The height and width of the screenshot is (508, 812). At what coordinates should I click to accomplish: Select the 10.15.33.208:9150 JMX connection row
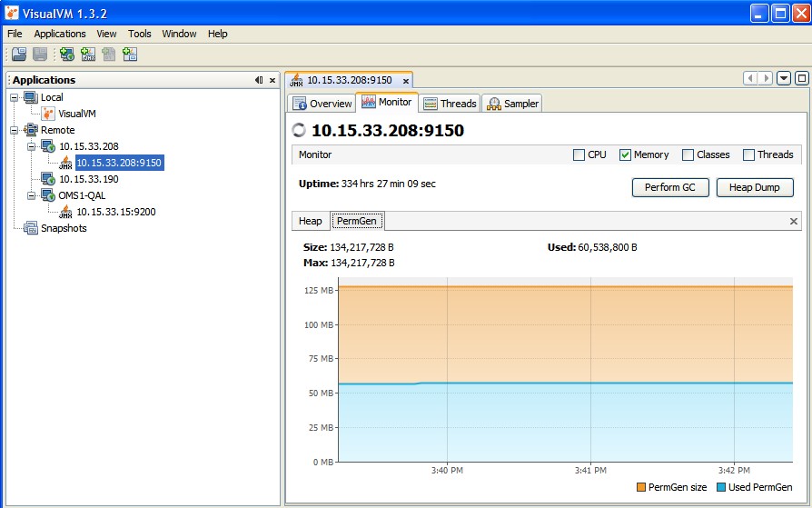(119, 163)
